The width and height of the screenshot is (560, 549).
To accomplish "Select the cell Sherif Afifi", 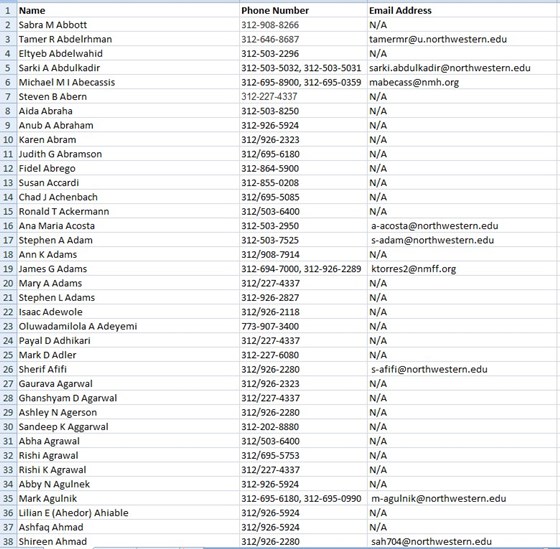I will (x=128, y=369).
